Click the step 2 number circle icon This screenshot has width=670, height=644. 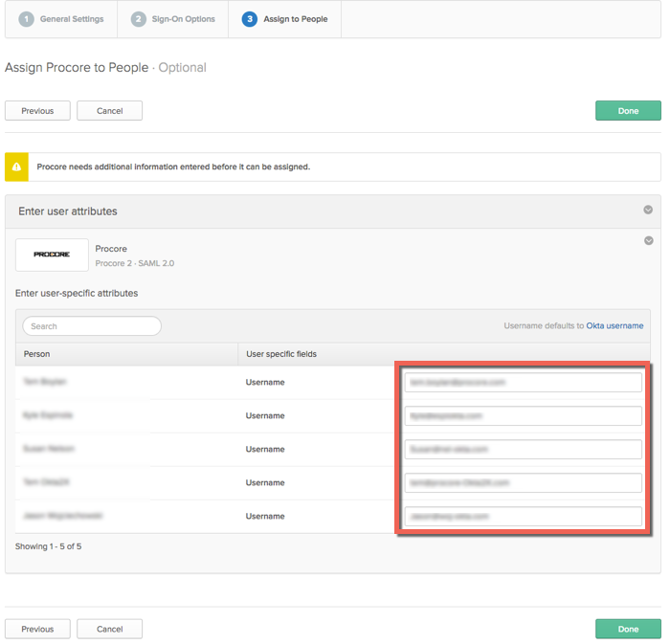pos(139,19)
